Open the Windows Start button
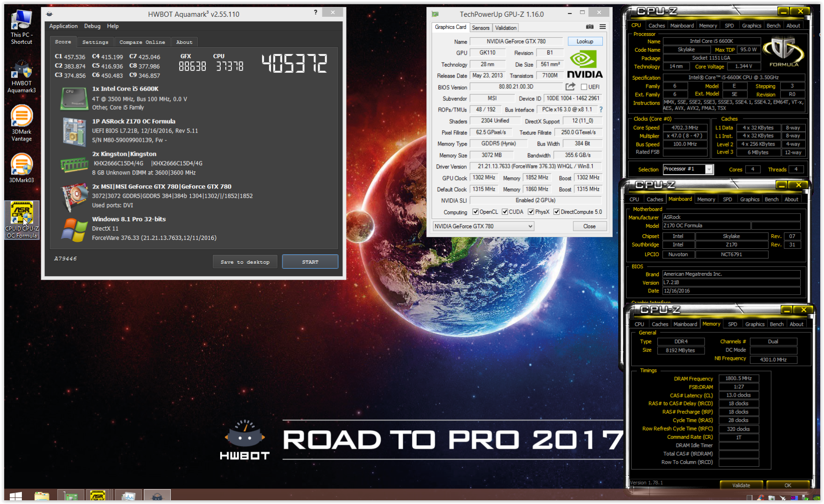Image resolution: width=824 pixels, height=504 pixels. [x=15, y=497]
